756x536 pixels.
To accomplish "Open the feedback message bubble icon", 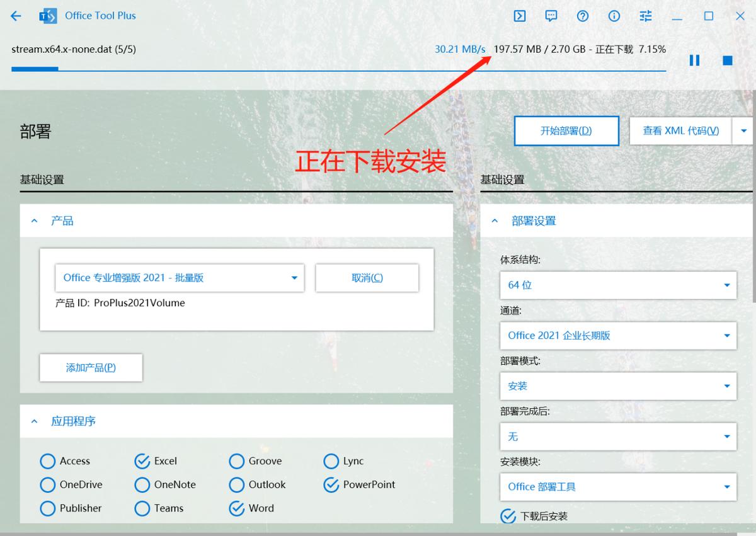I will point(551,16).
